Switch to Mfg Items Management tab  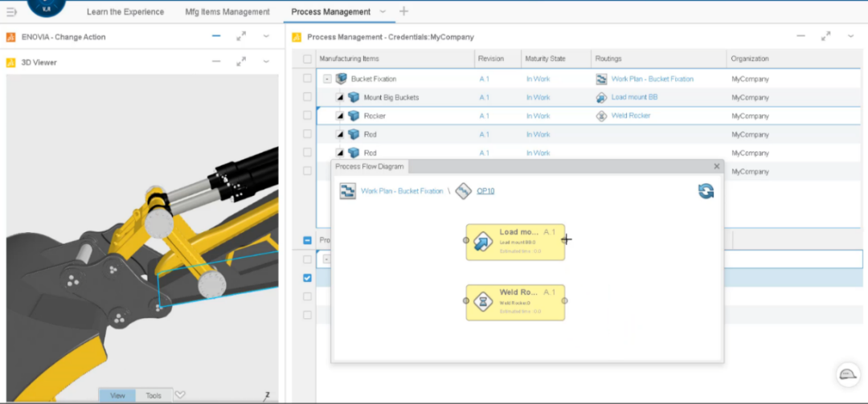pyautogui.click(x=227, y=11)
